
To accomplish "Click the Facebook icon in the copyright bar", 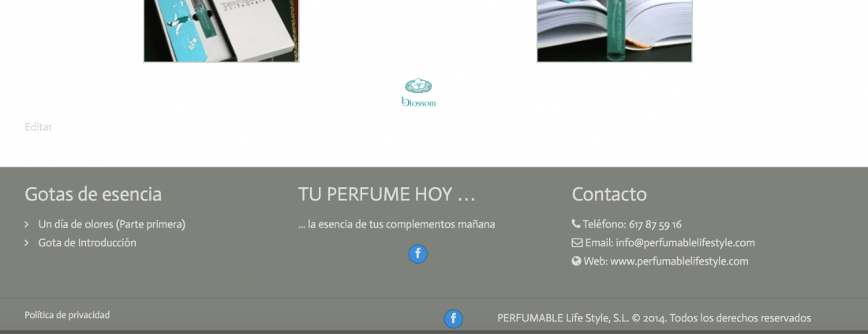I will point(454,318).
